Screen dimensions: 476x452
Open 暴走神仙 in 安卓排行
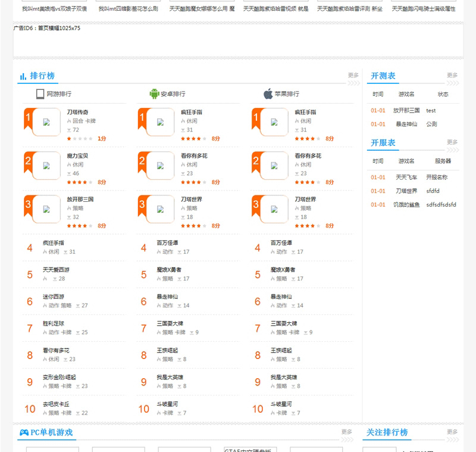tap(168, 297)
